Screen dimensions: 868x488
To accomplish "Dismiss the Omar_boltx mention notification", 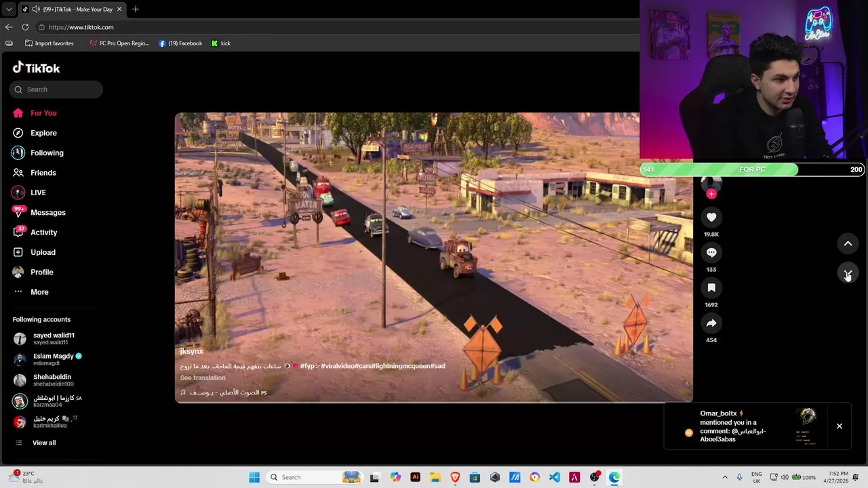I will point(840,426).
